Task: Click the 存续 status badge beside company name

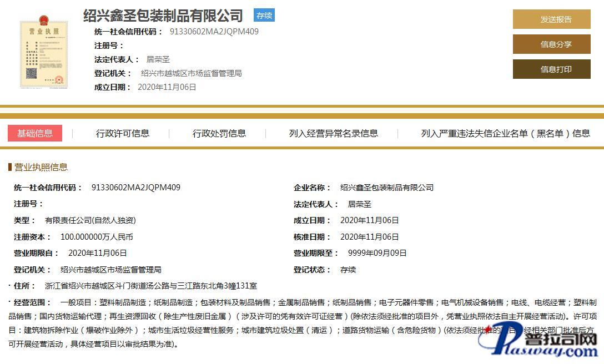Action: click(264, 16)
